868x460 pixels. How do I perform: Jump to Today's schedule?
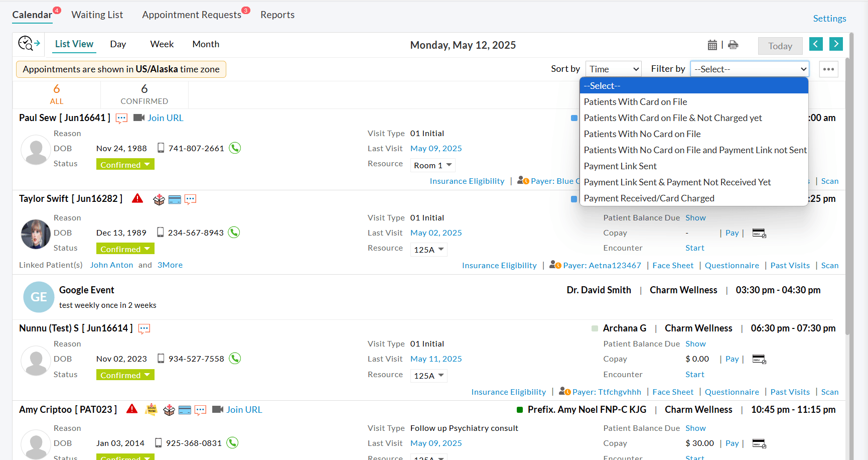click(780, 45)
